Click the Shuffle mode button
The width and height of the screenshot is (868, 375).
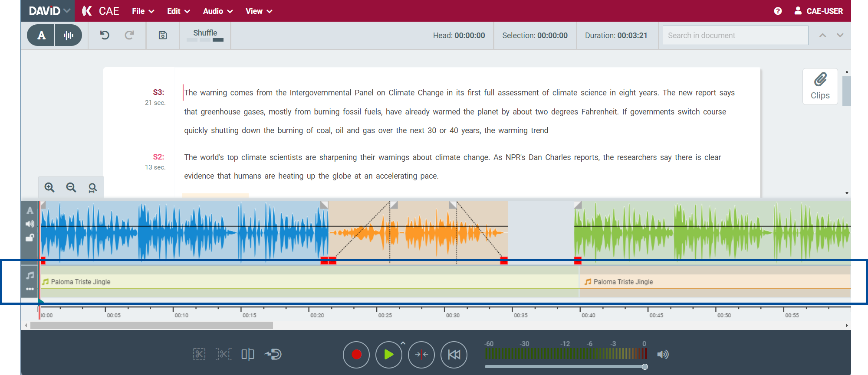click(205, 35)
